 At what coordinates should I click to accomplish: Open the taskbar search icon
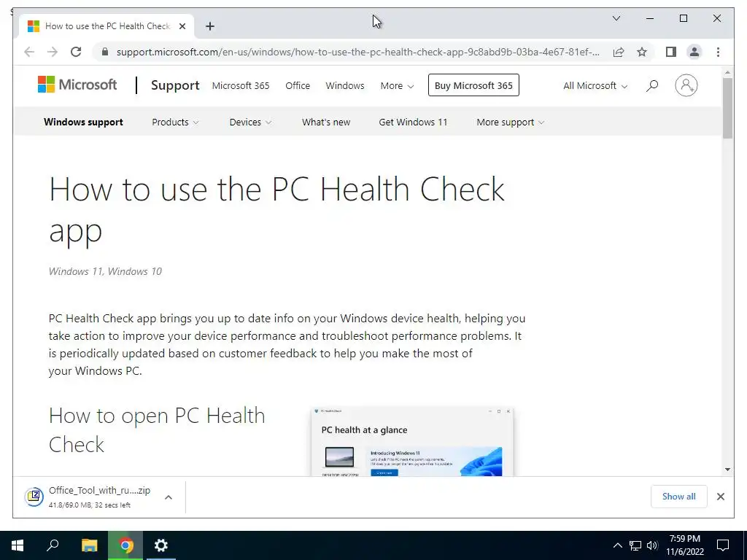[53, 545]
